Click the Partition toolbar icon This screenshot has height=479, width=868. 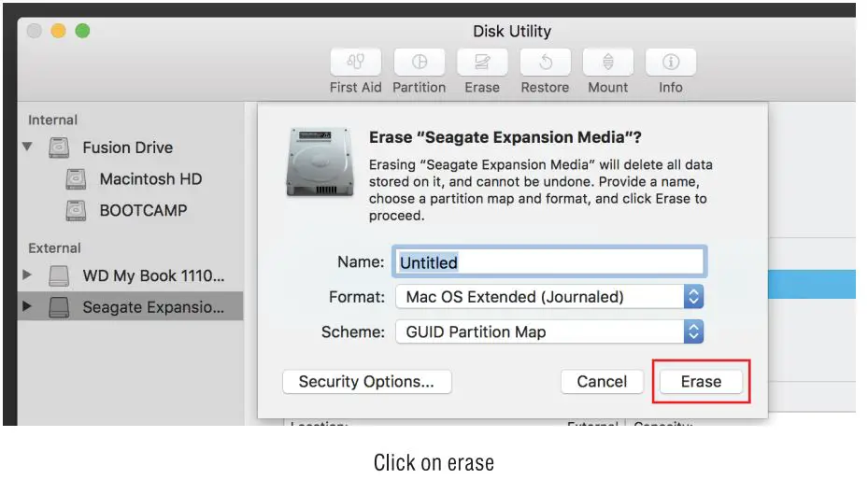[419, 63]
